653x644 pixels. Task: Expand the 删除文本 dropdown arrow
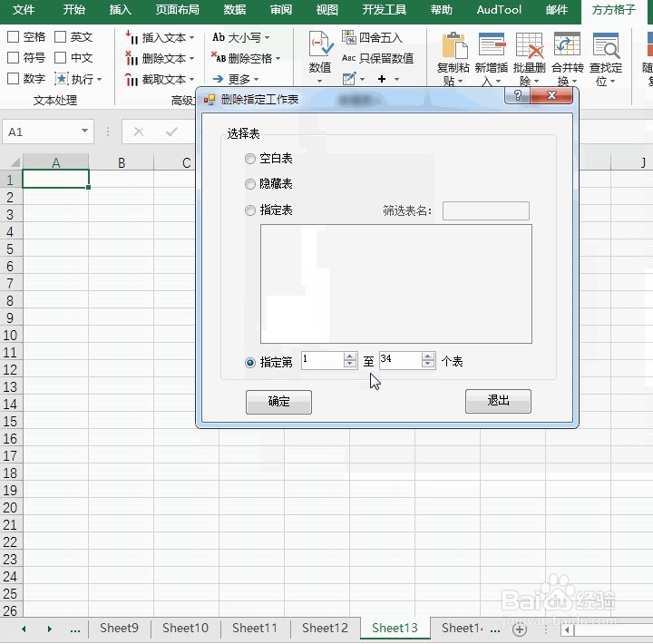point(191,59)
